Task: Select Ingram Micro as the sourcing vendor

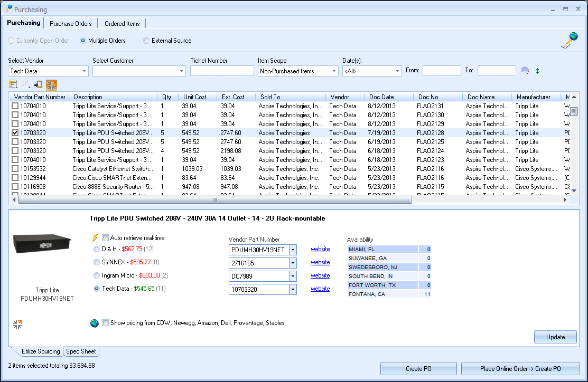Action: coord(97,275)
